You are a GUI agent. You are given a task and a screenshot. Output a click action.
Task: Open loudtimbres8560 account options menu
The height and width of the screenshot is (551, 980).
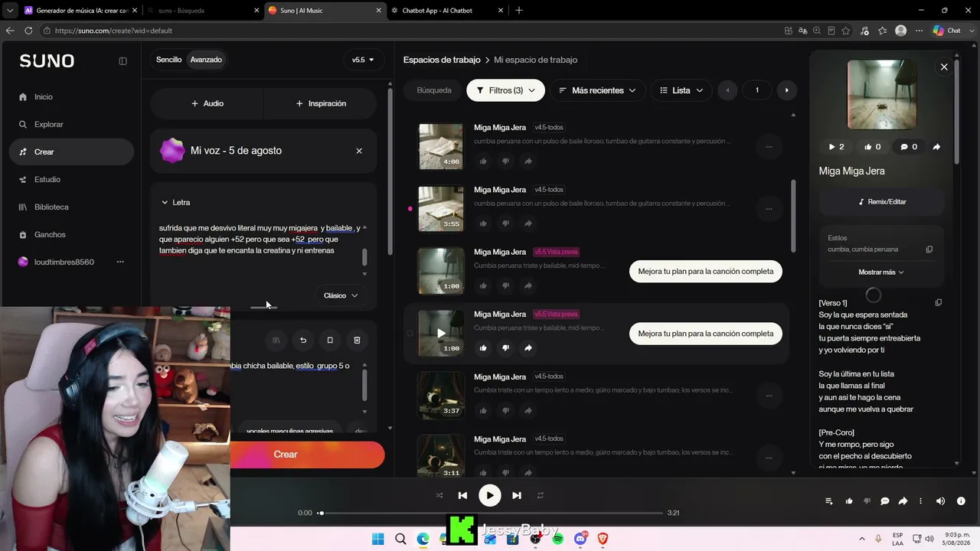[120, 262]
